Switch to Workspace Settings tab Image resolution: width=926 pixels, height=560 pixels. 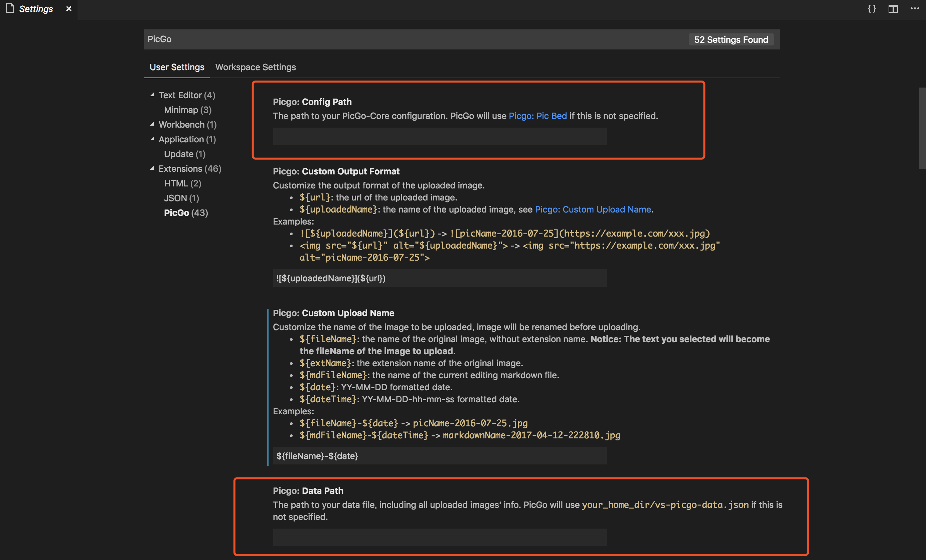255,66
